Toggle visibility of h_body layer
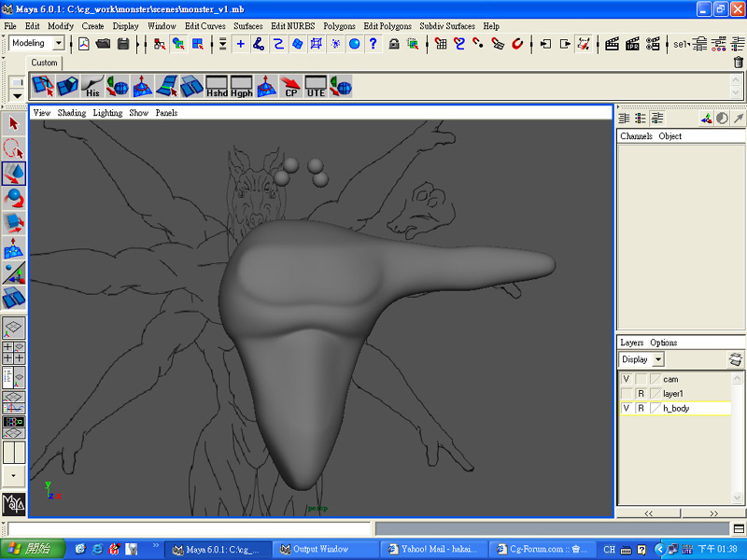The width and height of the screenshot is (747, 560). pos(627,409)
